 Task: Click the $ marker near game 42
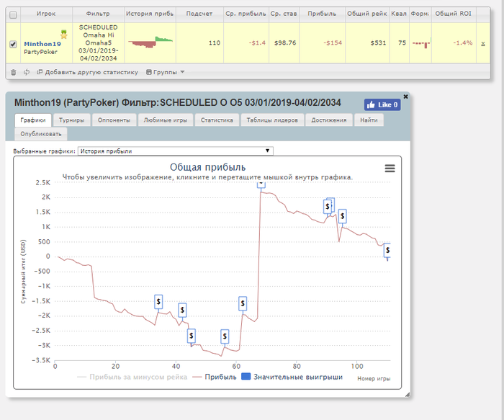182,310
